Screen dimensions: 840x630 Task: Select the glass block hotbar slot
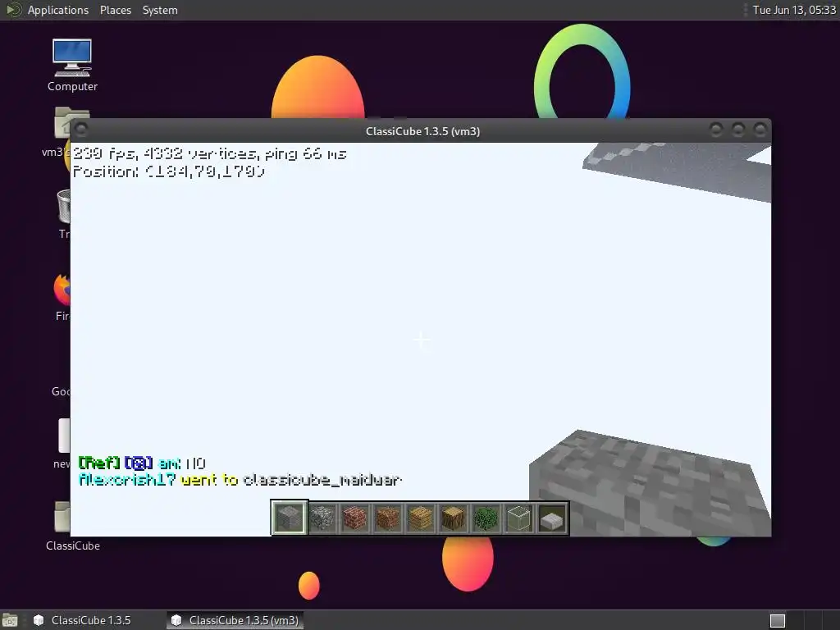[518, 518]
